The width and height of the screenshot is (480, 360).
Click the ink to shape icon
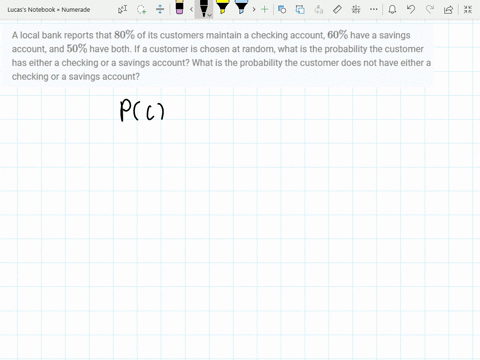300,9
